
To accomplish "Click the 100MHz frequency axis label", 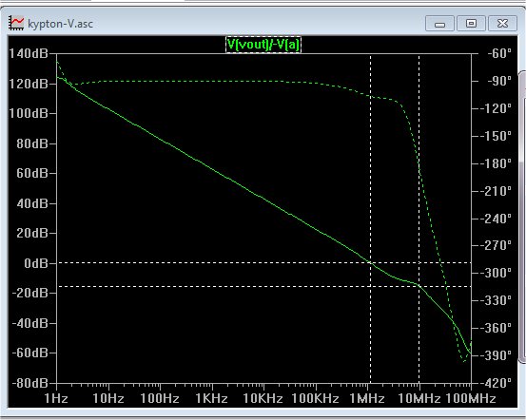I will click(471, 398).
